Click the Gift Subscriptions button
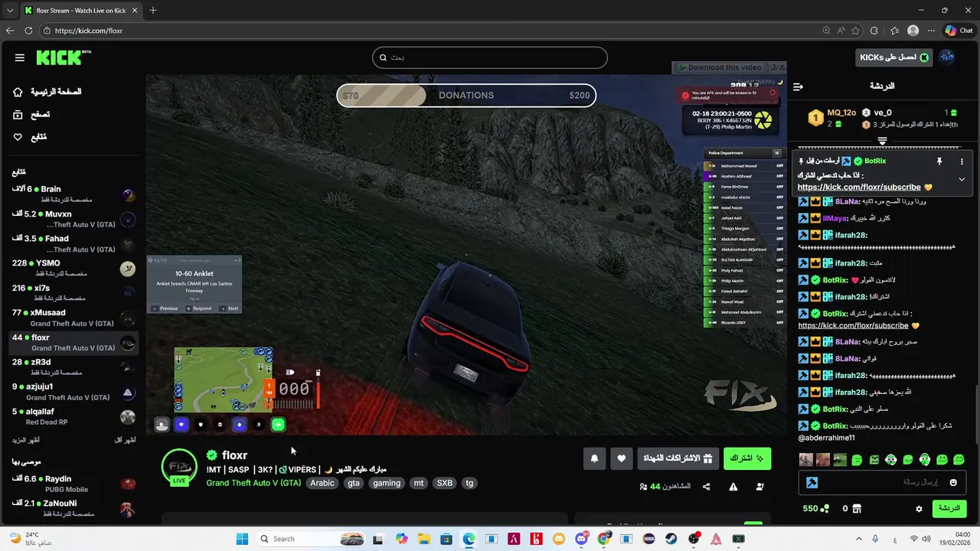The width and height of the screenshot is (980, 551). [678, 458]
